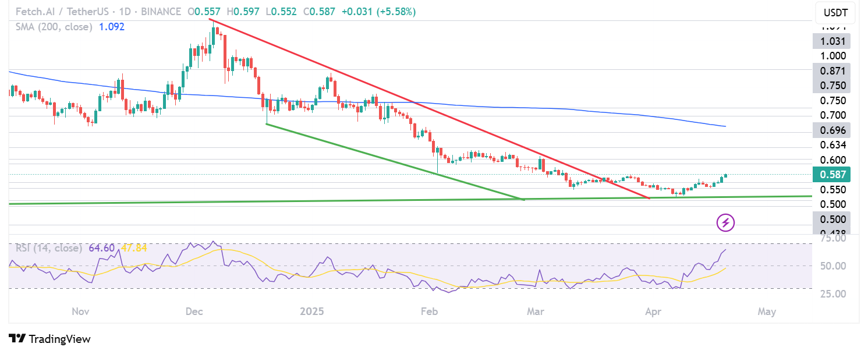Click the Nov label on the time axis
Viewport: 868px width, 354px height.
[x=80, y=312]
